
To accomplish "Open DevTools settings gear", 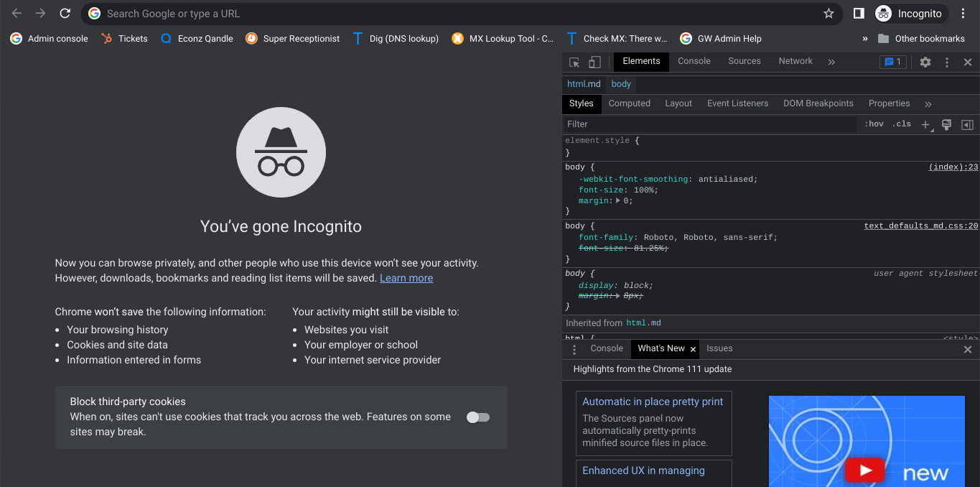I will click(925, 62).
